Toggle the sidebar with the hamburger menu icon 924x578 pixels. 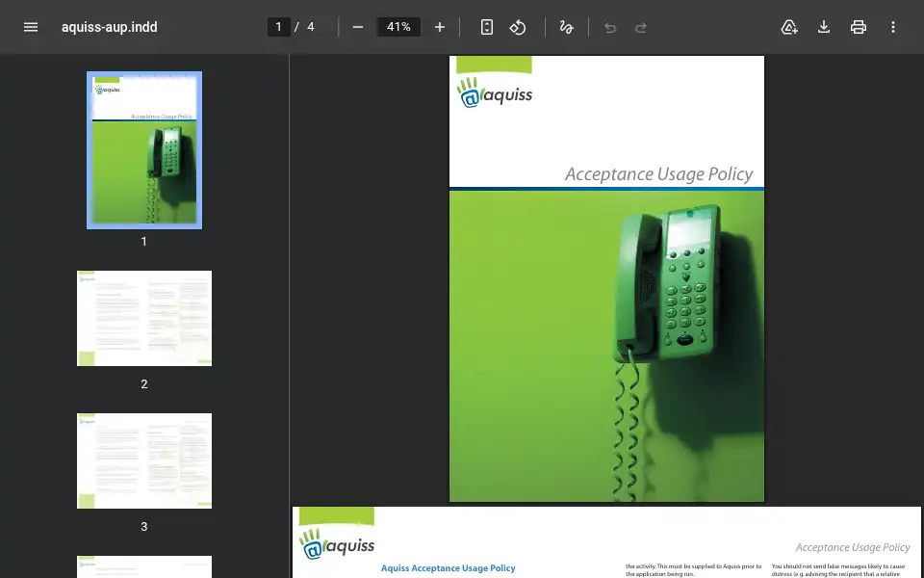point(31,27)
